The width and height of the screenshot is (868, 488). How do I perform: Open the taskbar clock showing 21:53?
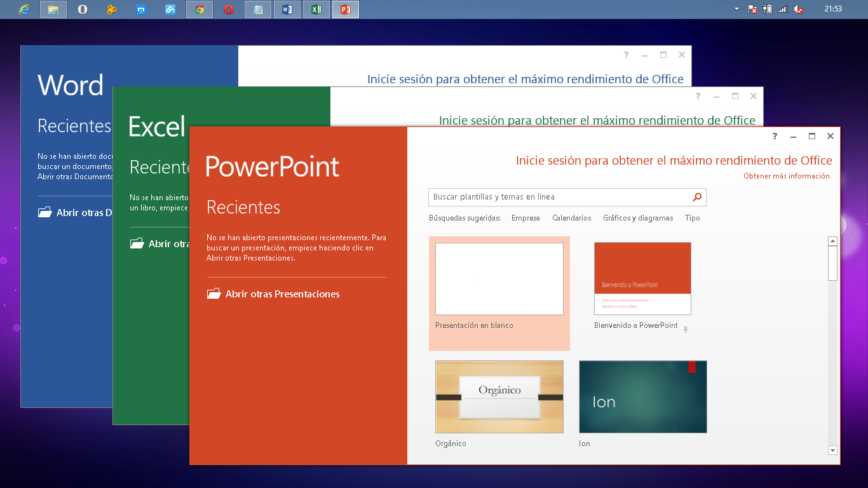coord(833,9)
